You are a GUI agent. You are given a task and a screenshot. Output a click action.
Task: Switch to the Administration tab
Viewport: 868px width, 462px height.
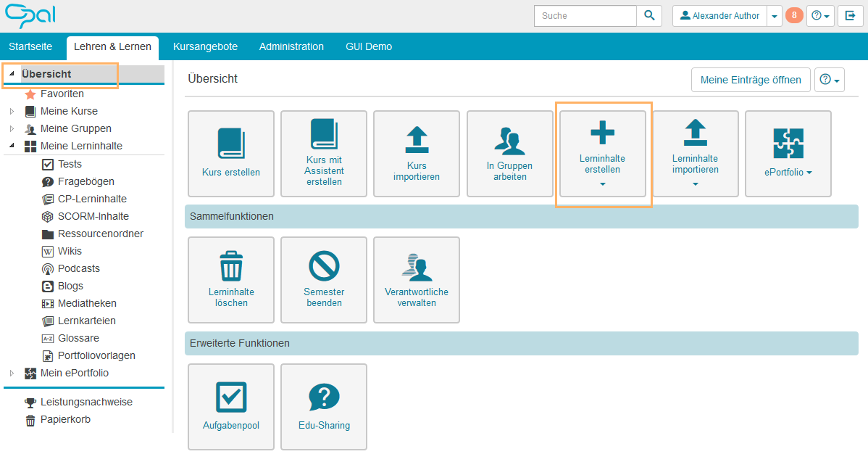pos(291,46)
